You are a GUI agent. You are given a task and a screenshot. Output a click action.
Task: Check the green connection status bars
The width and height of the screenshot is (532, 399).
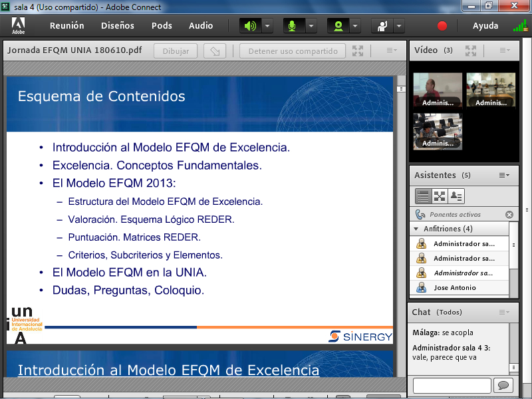tap(520, 26)
